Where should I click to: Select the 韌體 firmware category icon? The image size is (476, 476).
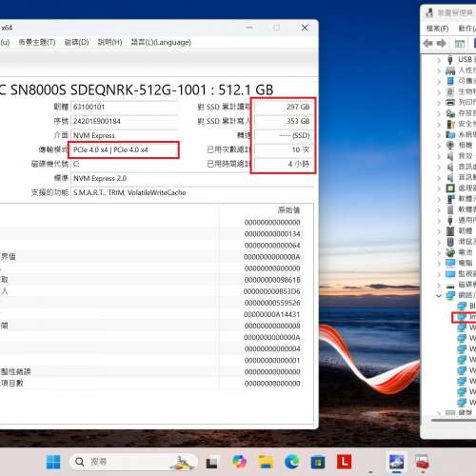pyautogui.click(x=450, y=231)
